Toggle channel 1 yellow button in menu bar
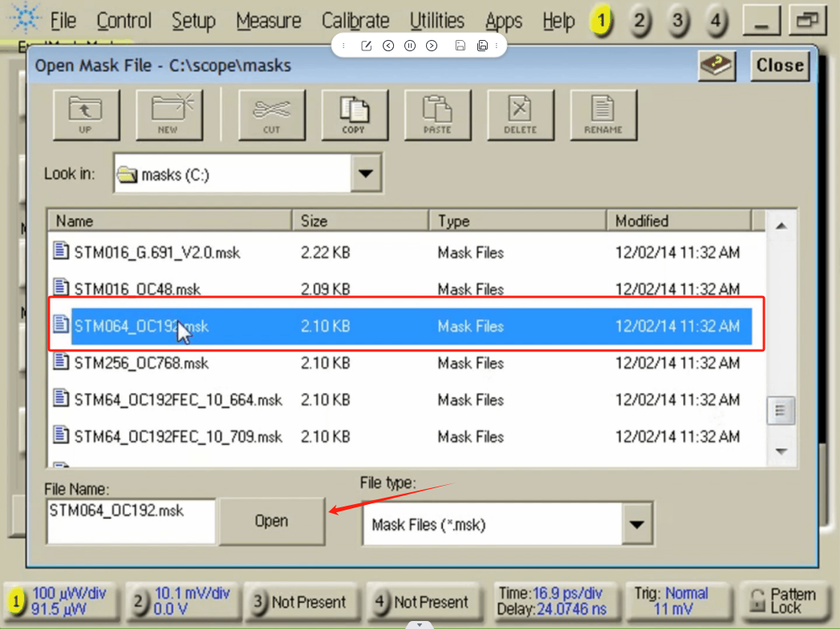The width and height of the screenshot is (840, 629). tap(601, 22)
